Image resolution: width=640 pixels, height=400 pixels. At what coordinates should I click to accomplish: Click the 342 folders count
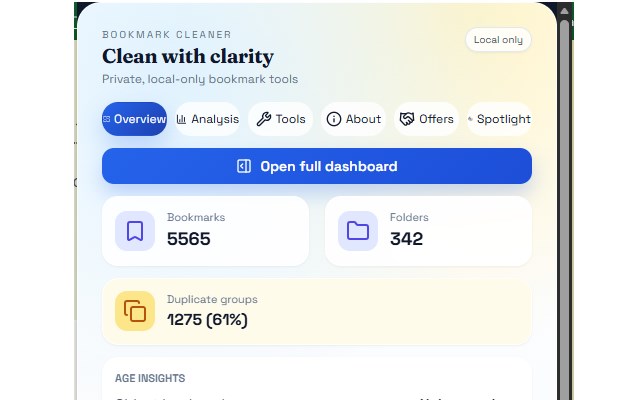[406, 239]
